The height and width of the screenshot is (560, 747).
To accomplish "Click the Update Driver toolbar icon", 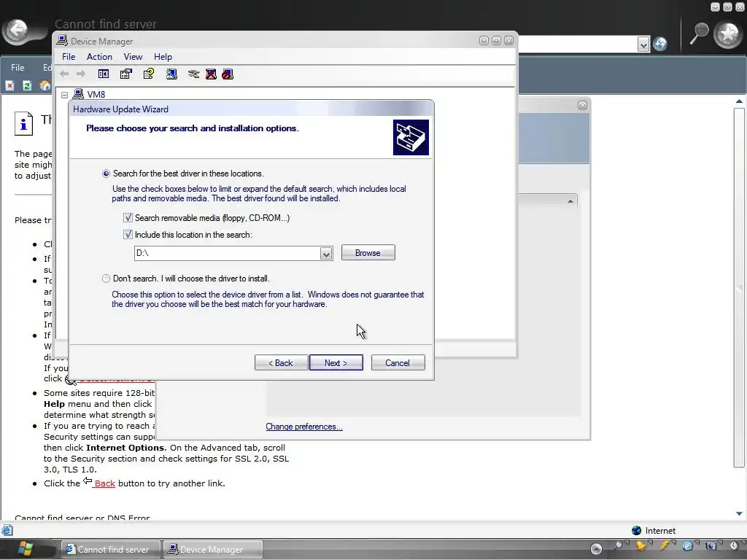I will point(193,74).
